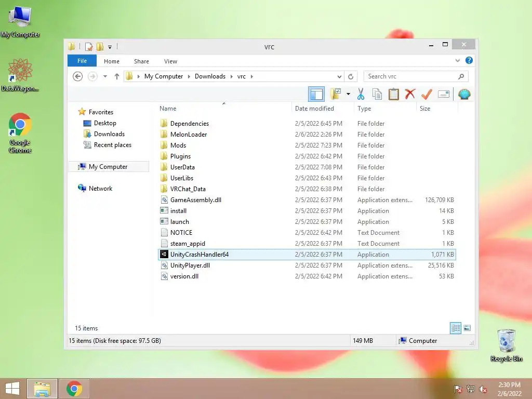
Task: Click the orange checkmark Properties icon
Action: [x=427, y=94]
